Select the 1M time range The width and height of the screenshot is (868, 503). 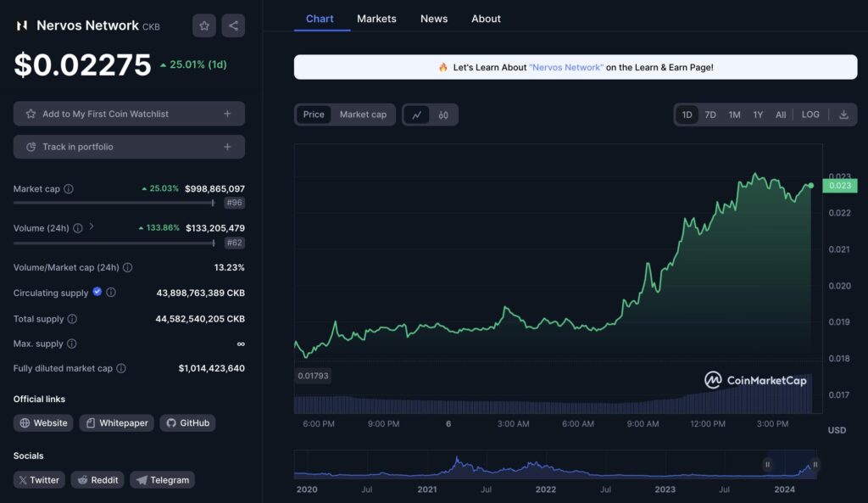coord(735,115)
